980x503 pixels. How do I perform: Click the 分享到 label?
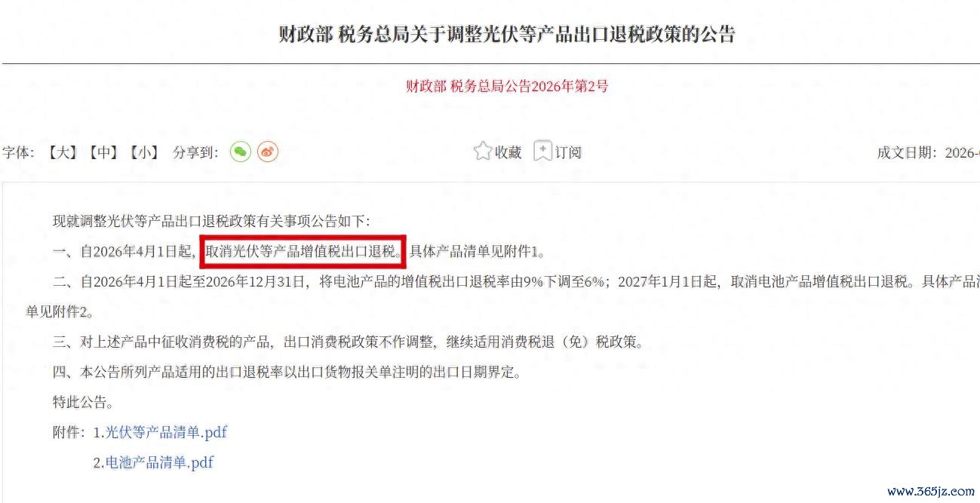(195, 152)
